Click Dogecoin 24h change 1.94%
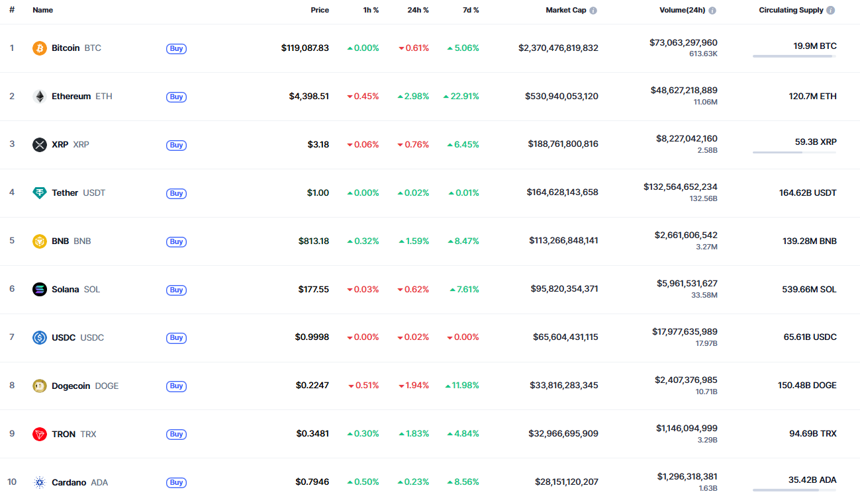The height and width of the screenshot is (504, 860). click(414, 386)
